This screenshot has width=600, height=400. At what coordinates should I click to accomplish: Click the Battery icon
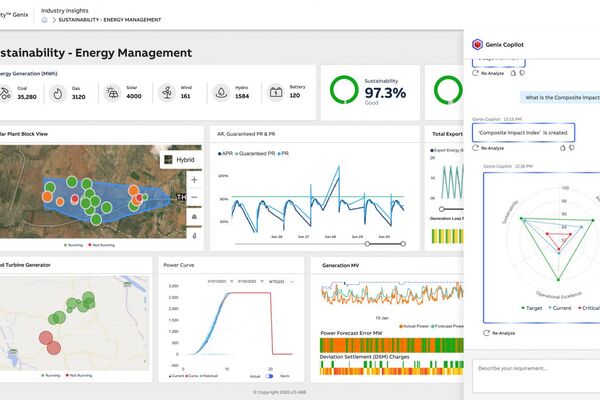276,93
